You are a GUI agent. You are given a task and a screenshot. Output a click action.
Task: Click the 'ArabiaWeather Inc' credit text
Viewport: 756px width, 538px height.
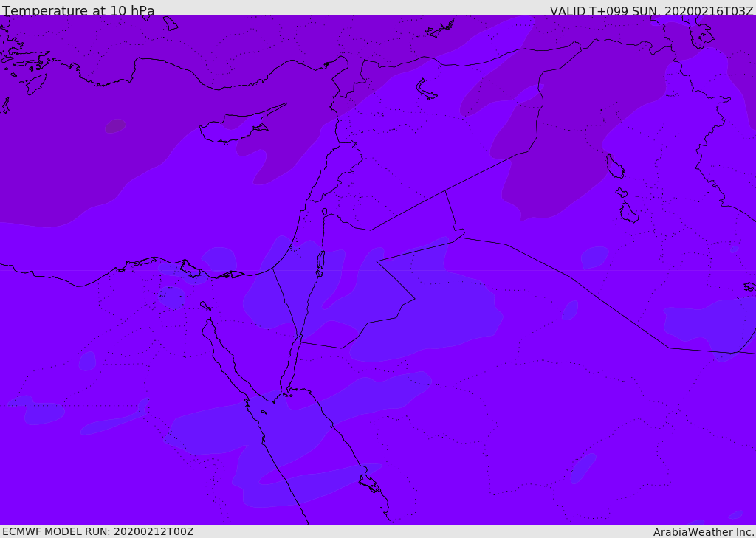click(703, 532)
